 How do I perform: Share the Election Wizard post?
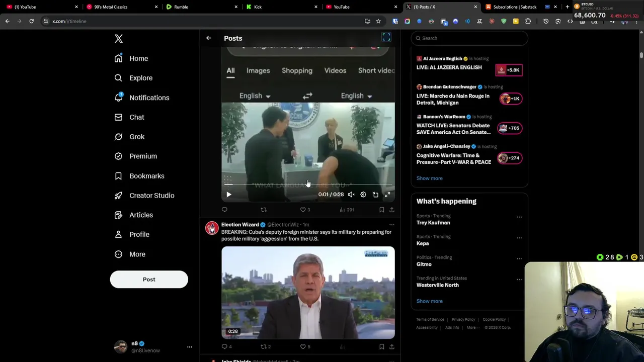tap(391, 346)
